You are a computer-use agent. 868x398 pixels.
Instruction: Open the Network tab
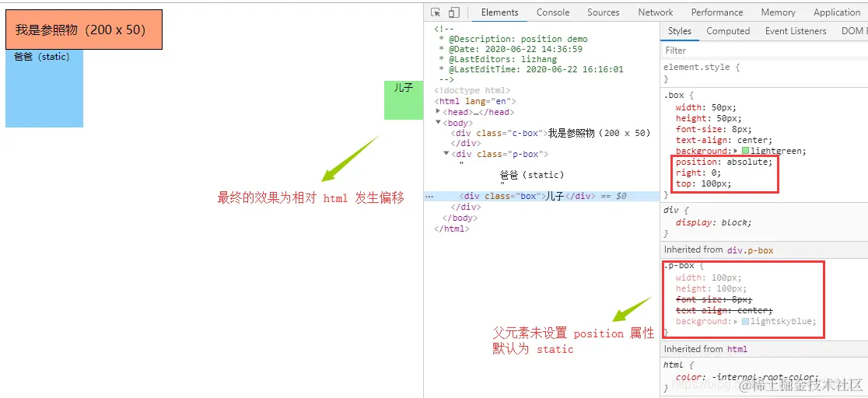[656, 12]
